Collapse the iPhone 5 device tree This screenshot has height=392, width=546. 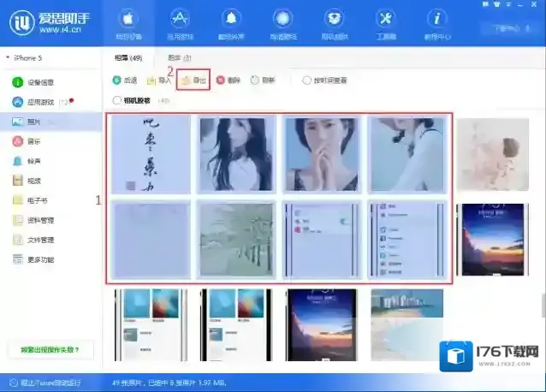tap(8, 57)
